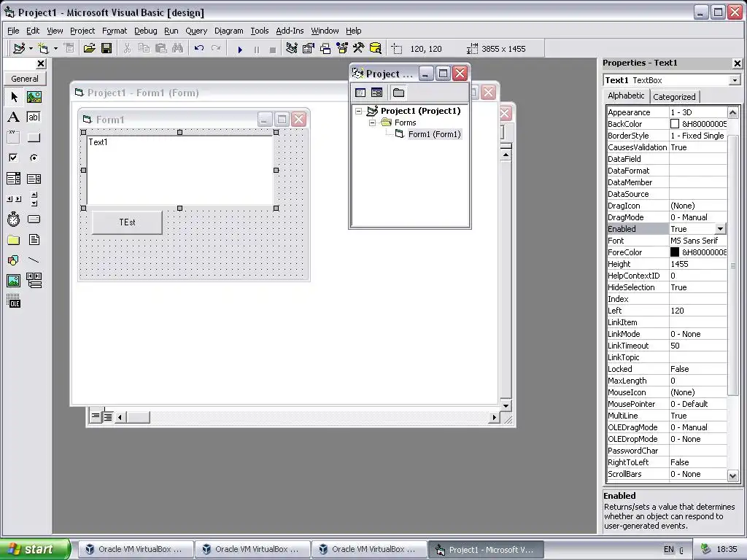Image resolution: width=747 pixels, height=560 pixels.
Task: Select the TextBox control tool
Action: pos(34,117)
